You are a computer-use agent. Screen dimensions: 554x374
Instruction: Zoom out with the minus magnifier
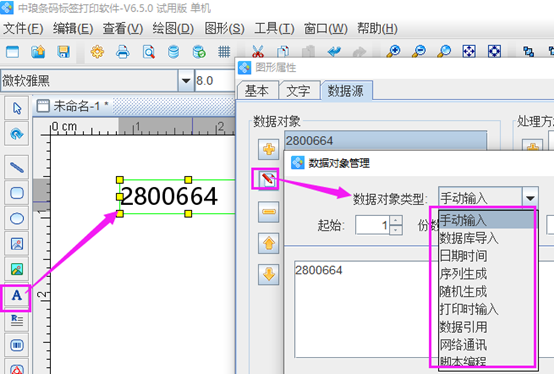419,52
